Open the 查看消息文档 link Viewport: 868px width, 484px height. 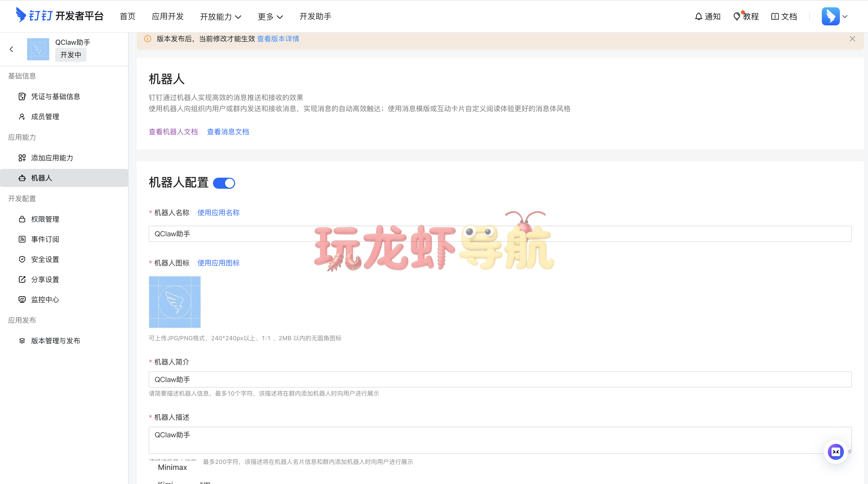pos(228,132)
